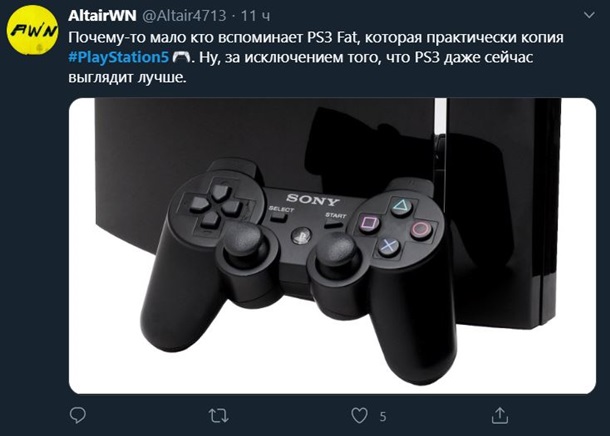Click the 11 ч timestamp
Viewport: 610px width, 436px height.
coord(255,16)
